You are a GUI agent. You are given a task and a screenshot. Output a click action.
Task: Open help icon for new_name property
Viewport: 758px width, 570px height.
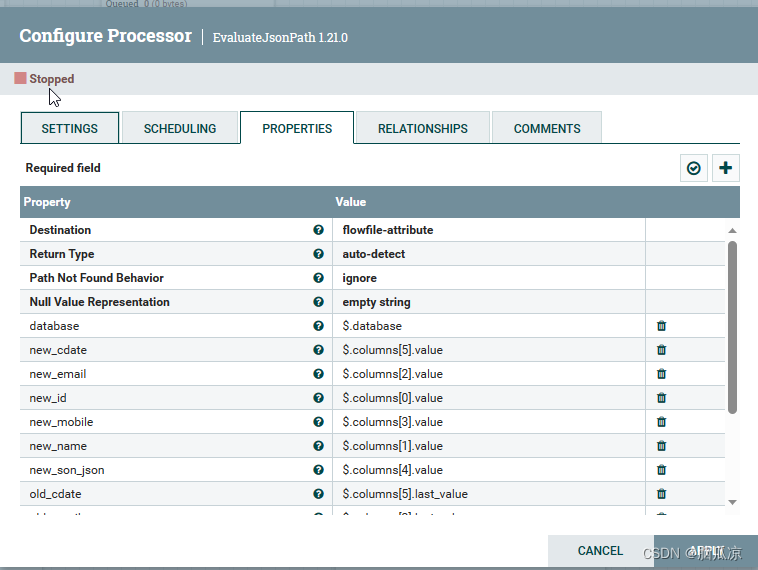(318, 446)
